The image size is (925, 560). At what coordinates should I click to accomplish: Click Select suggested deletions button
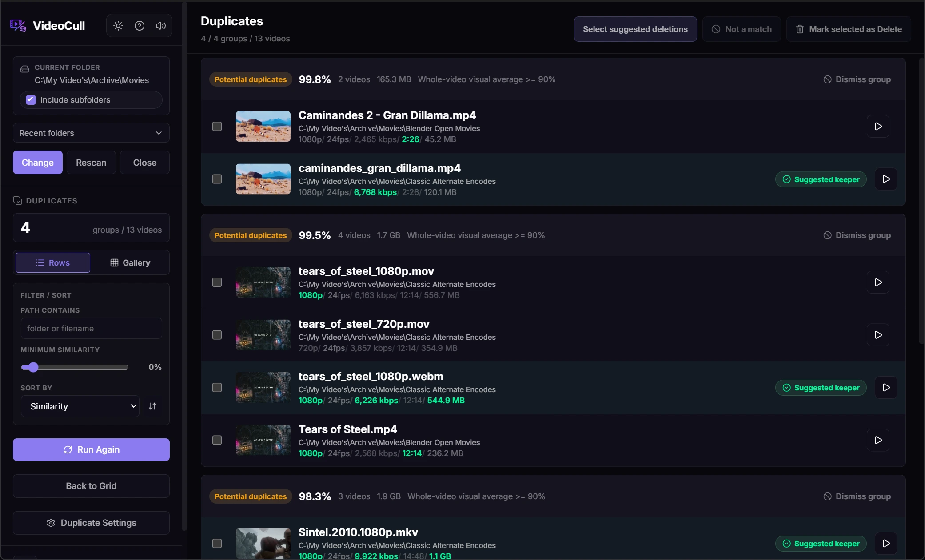635,29
